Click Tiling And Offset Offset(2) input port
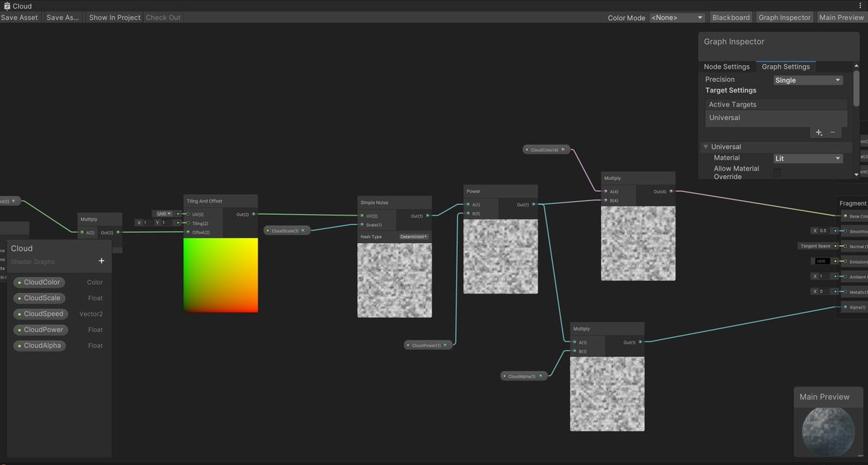Viewport: 868px width, 465px height. (x=188, y=232)
